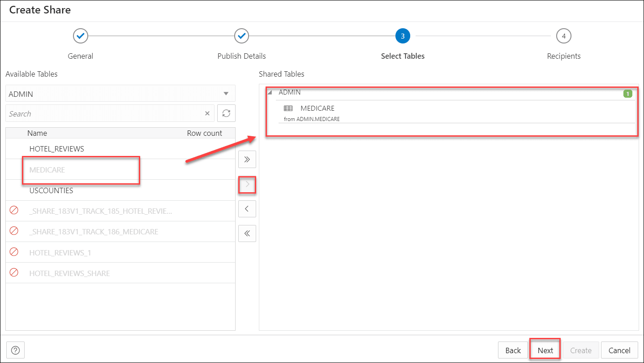Screen dimensions: 644x363
Task: Click the Next button
Action: coord(545,350)
